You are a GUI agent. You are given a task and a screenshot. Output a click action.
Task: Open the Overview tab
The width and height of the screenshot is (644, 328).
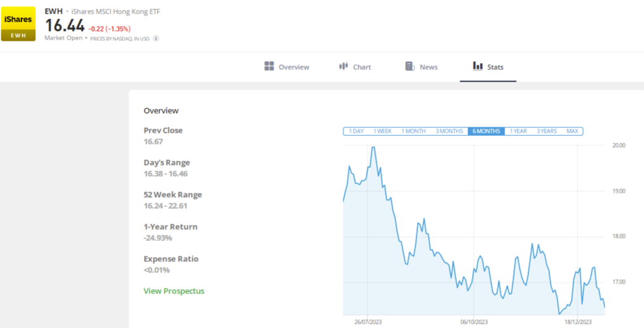click(286, 67)
